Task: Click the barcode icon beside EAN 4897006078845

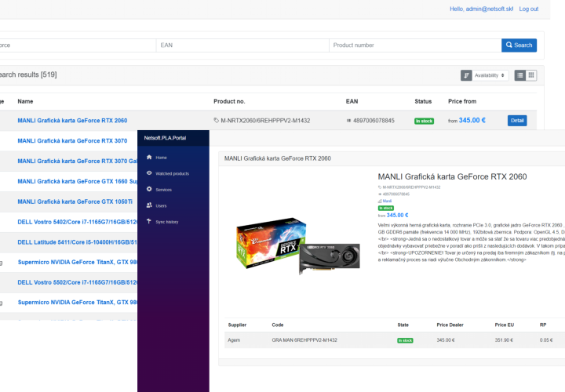Action: point(348,121)
